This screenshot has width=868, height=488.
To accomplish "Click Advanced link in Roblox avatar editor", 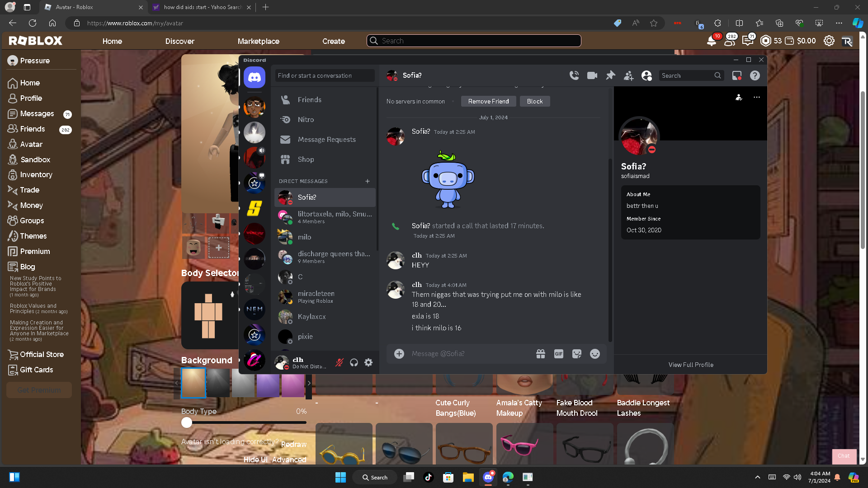I will pos(289,460).
